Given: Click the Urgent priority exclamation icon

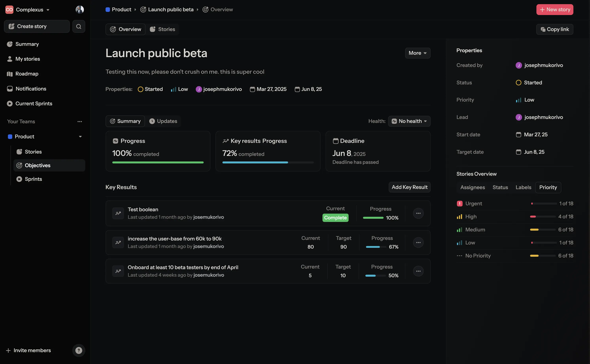Looking at the screenshot, I should (460, 204).
